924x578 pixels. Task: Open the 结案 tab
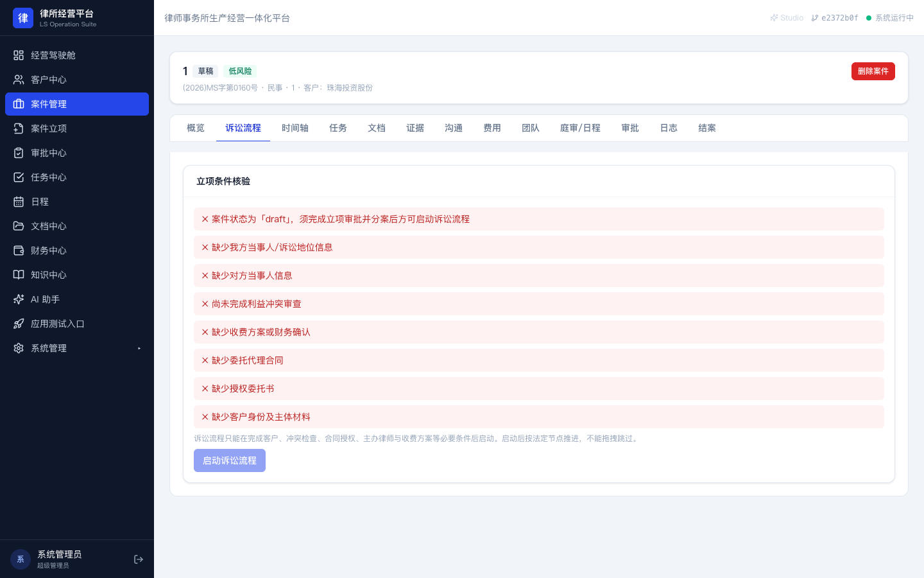pyautogui.click(x=707, y=128)
